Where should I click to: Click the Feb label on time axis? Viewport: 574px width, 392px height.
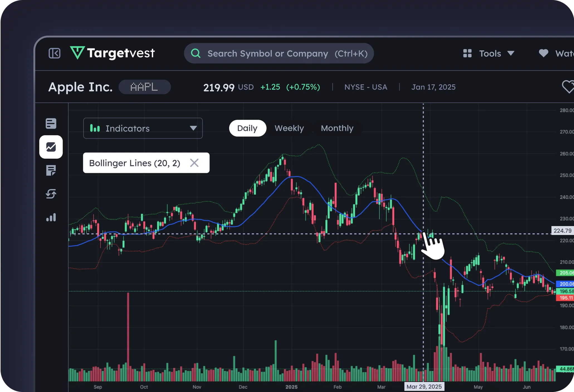pos(338,387)
